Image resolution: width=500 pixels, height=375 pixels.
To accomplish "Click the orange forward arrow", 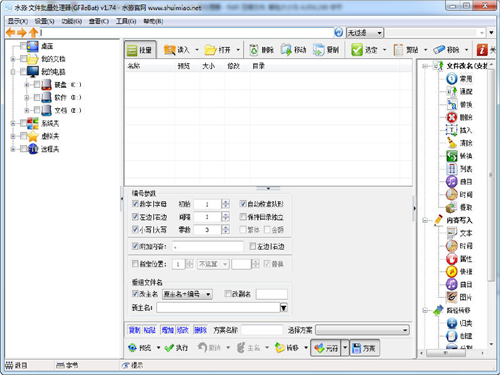I will click(x=22, y=32).
